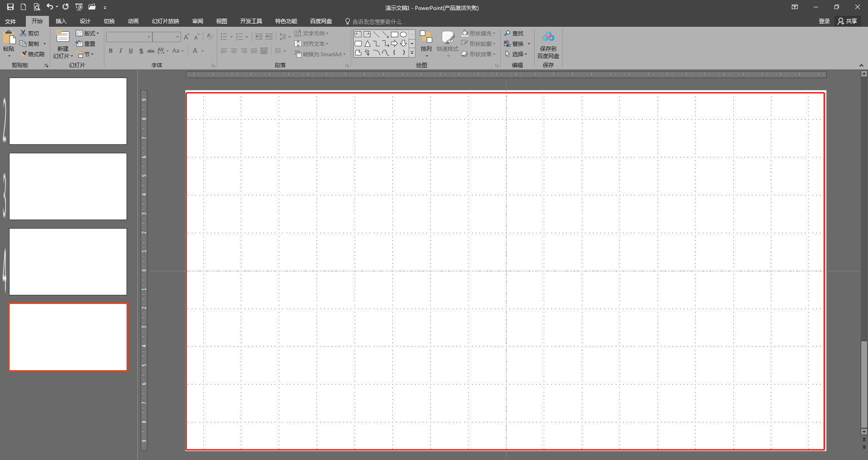
Task: Clear all formatting with the eraser icon
Action: (209, 37)
